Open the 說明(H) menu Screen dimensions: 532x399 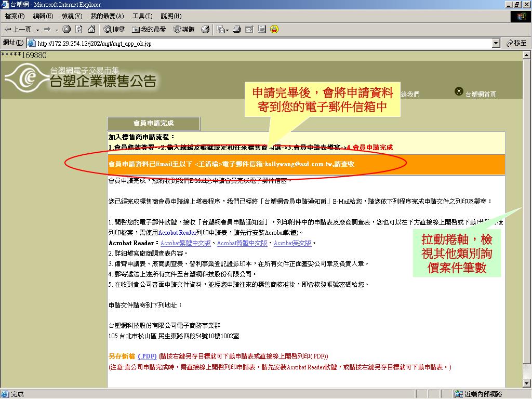pos(171,16)
